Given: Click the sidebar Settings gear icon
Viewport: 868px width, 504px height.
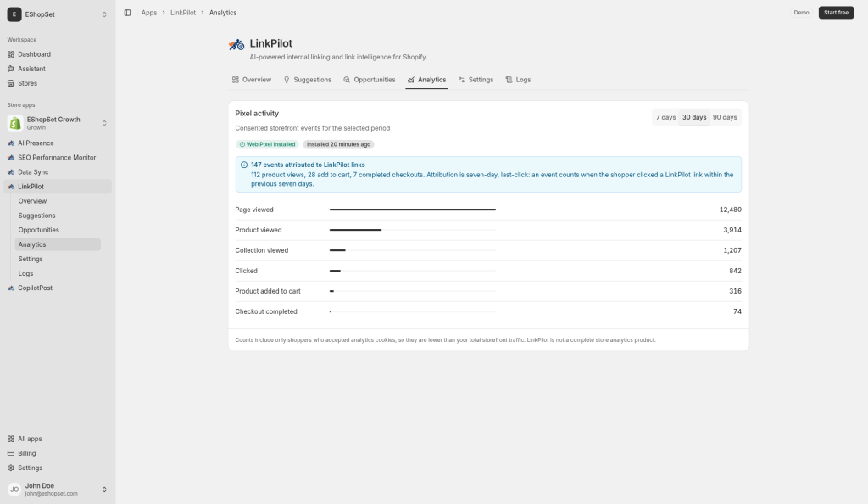Looking at the screenshot, I should [x=10, y=468].
